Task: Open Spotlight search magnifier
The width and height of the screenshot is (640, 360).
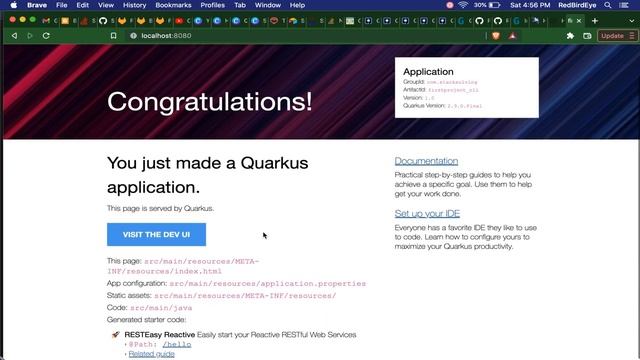Action: 608,5
